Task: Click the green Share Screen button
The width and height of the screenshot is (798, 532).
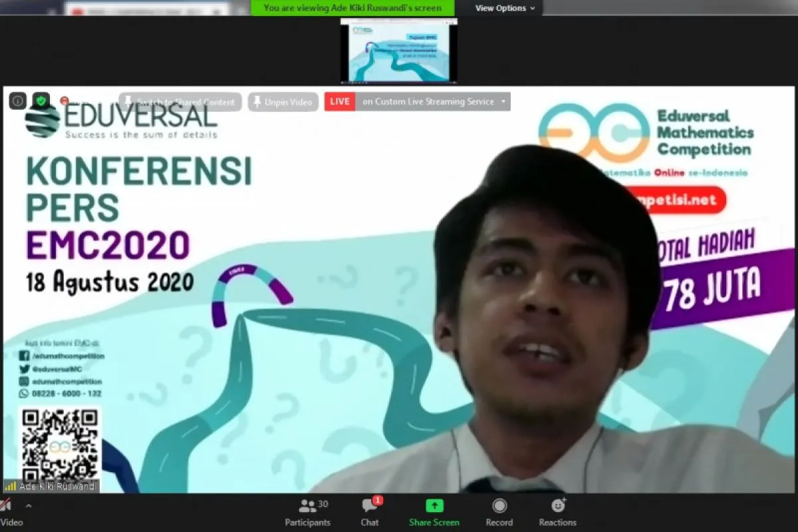Action: [434, 513]
